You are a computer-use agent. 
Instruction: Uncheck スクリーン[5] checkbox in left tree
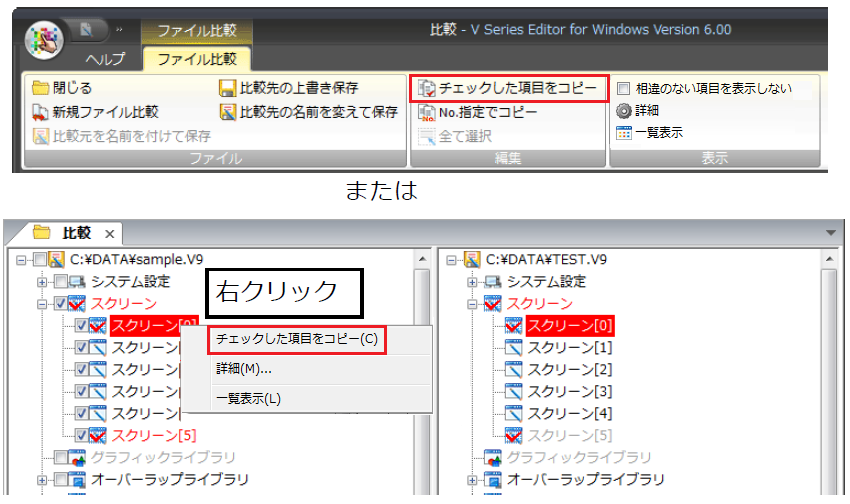[x=81, y=435]
